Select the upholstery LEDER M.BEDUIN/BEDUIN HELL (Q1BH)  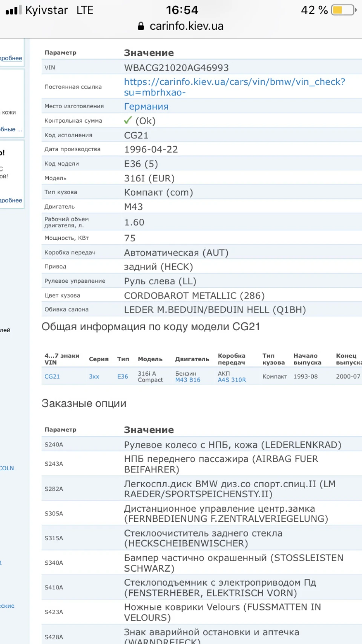click(x=215, y=310)
